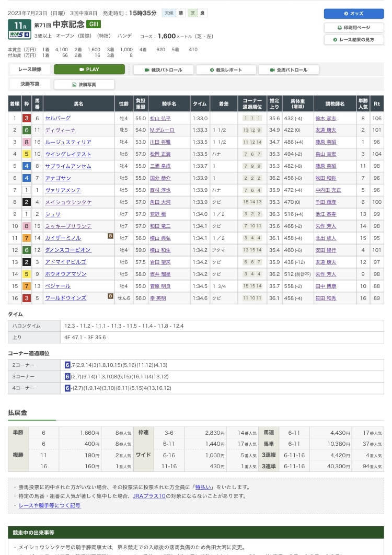Open horse ワールドウインズ link
392x555 pixels.
click(x=65, y=298)
